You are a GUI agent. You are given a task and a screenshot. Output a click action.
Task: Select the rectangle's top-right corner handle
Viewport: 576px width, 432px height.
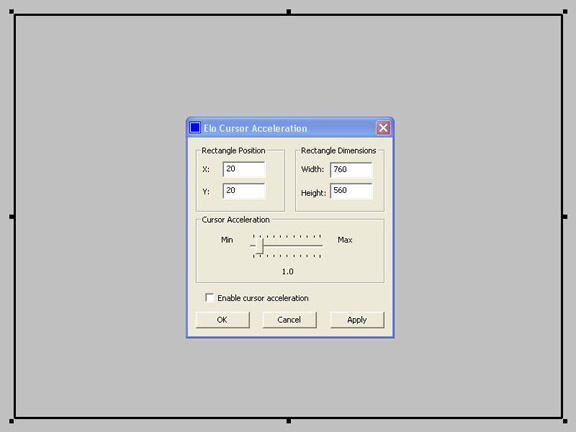[x=565, y=12]
